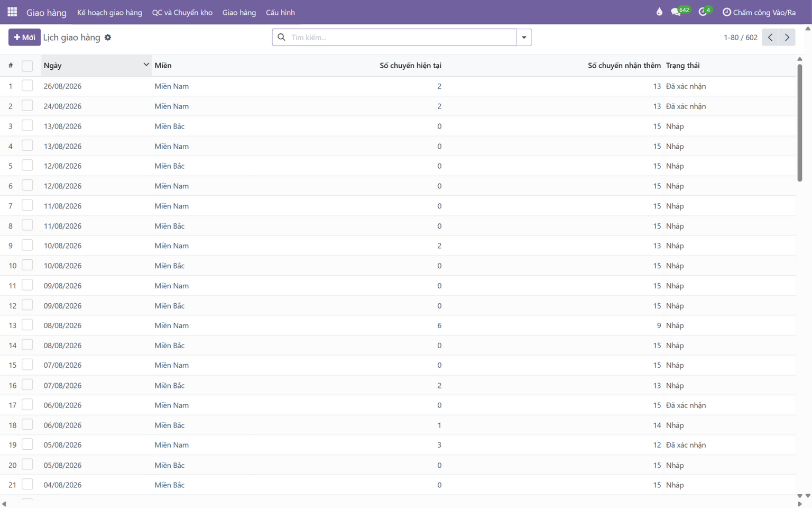The height and width of the screenshot is (508, 812).
Task: Tick the checkbox for row 2 dated 24/08/2026
Action: coord(27,106)
